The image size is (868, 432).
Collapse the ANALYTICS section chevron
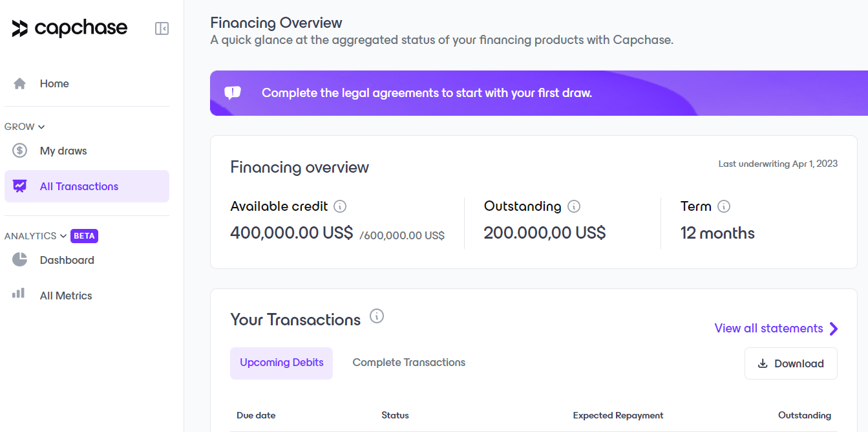[x=63, y=236]
